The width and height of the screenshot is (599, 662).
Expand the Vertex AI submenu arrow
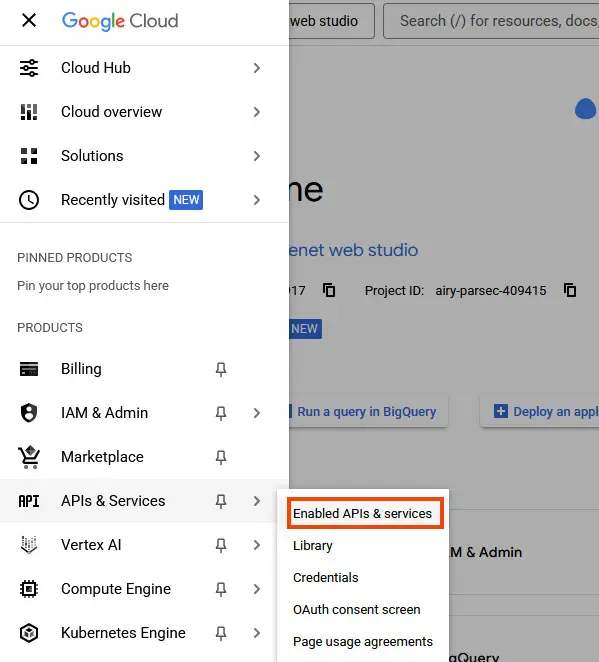(257, 545)
